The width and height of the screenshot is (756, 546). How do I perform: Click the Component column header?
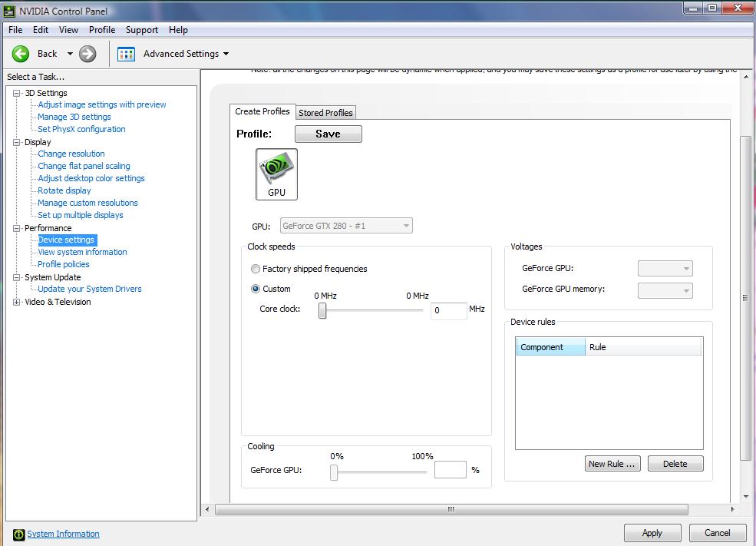point(550,347)
